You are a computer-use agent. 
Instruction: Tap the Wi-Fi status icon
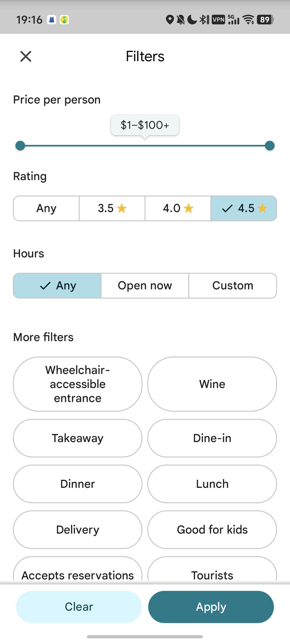tap(249, 20)
